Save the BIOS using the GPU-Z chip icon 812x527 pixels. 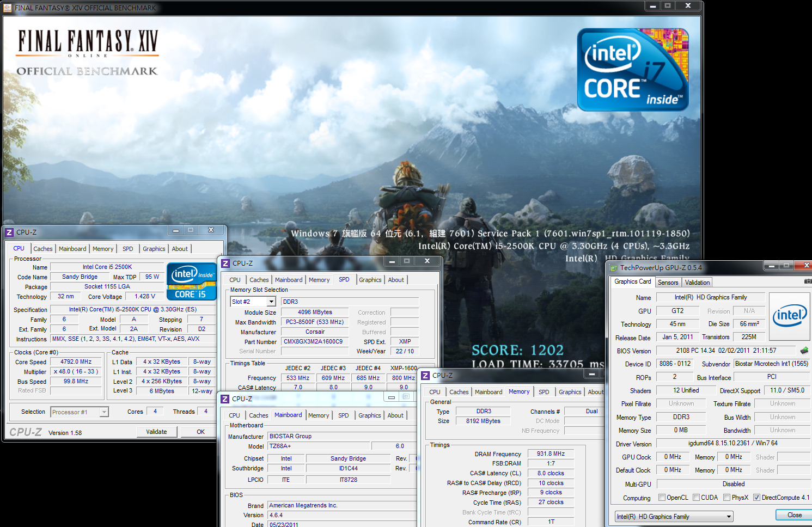[804, 351]
